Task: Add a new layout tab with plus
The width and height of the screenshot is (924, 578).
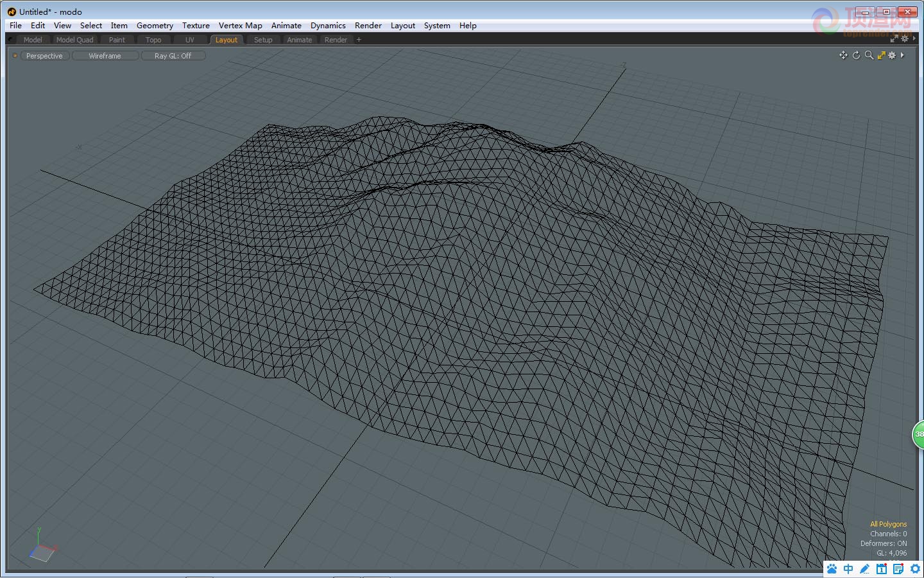Action: (359, 40)
